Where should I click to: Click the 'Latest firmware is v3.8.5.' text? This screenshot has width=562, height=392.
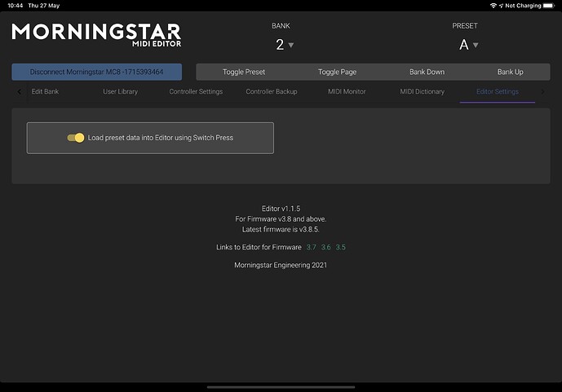pos(281,230)
